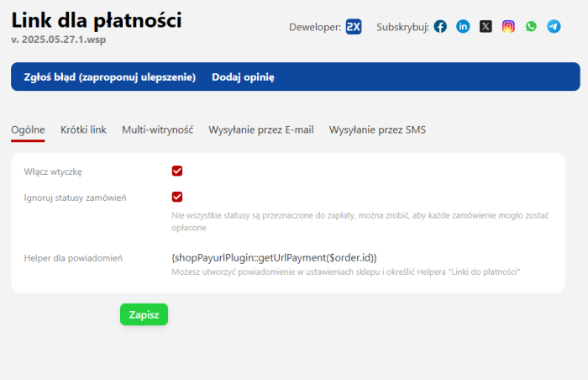
Task: Open the Telegram subscribe icon
Action: tap(554, 27)
